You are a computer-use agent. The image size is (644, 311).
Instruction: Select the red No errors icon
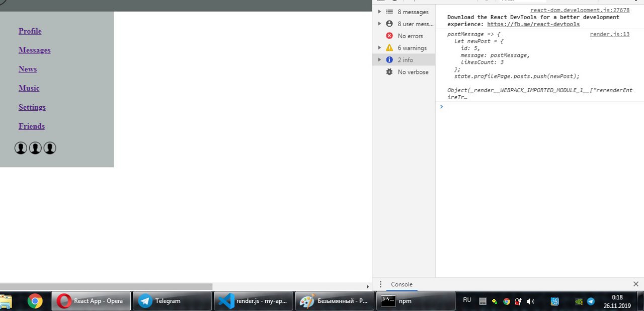pos(389,36)
